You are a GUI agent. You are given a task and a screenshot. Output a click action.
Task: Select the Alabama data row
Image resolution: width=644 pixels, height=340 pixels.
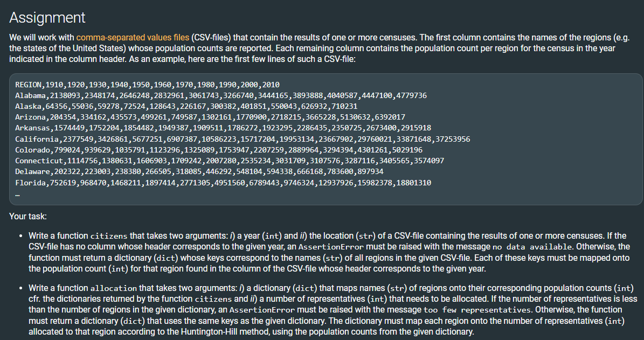[x=221, y=96]
